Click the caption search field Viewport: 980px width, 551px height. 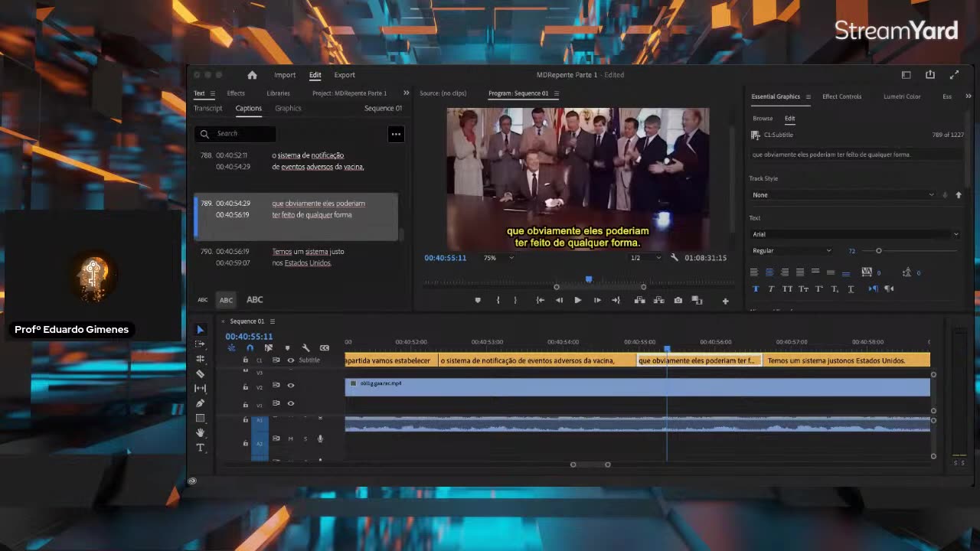point(235,134)
